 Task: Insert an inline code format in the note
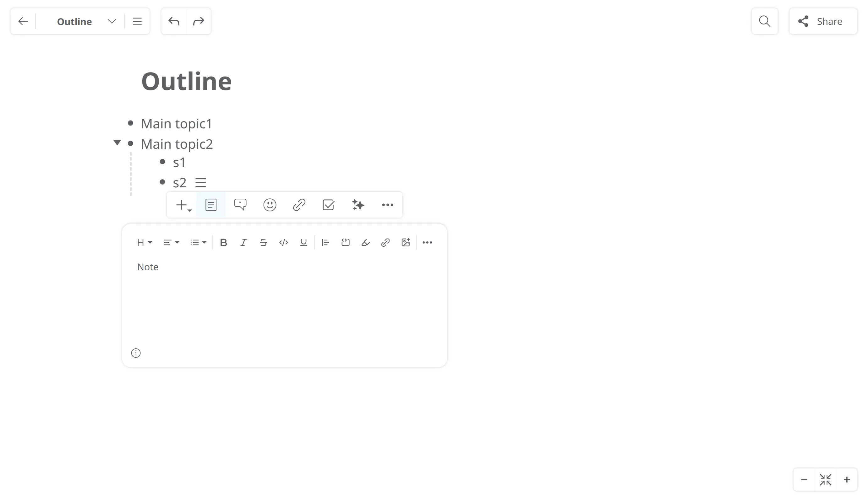point(283,243)
